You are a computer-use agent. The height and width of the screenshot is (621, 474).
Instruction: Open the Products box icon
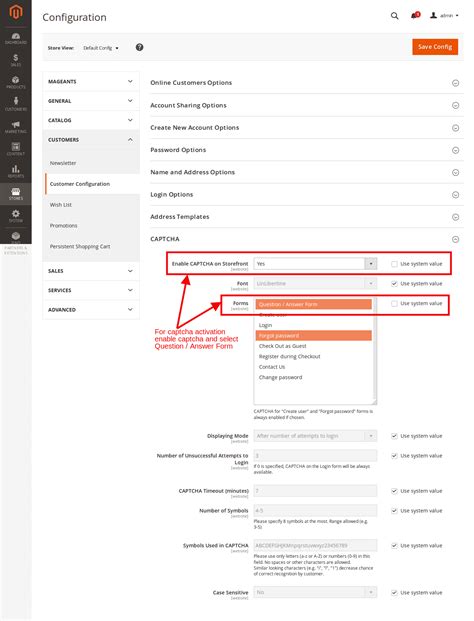(15, 82)
